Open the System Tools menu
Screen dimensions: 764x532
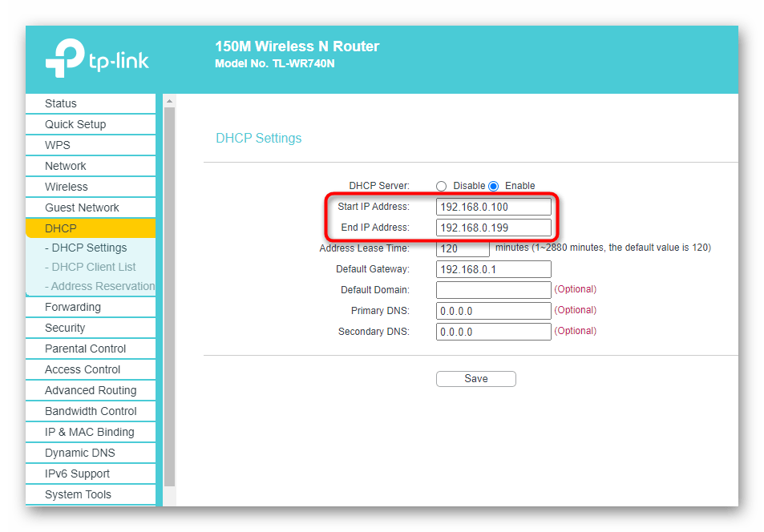pyautogui.click(x=78, y=494)
